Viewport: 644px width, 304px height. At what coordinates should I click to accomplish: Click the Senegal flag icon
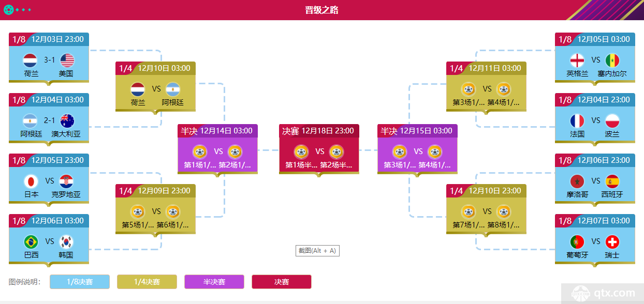[612, 60]
